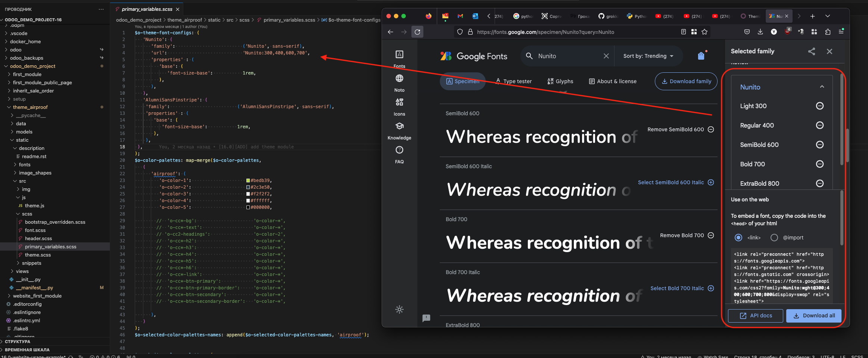Select the <link> embed option
This screenshot has height=358, width=868.
[738, 238]
